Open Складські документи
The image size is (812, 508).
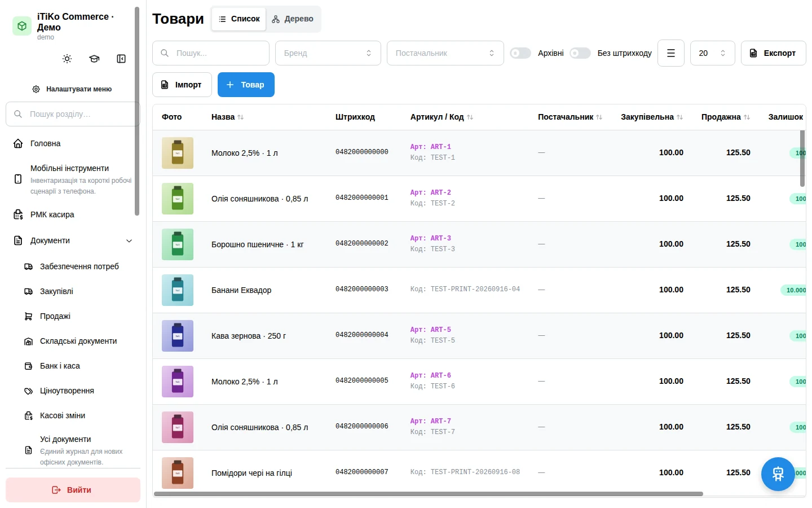(78, 341)
